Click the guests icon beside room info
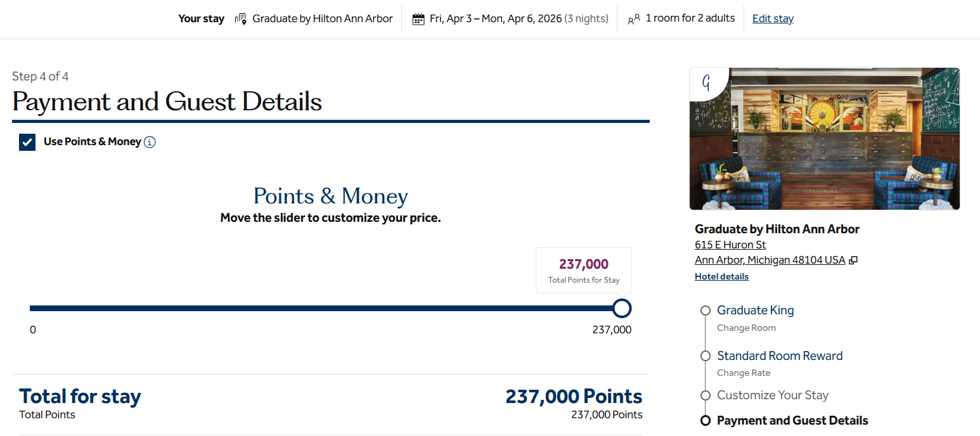The image size is (980, 436). pyautogui.click(x=634, y=20)
